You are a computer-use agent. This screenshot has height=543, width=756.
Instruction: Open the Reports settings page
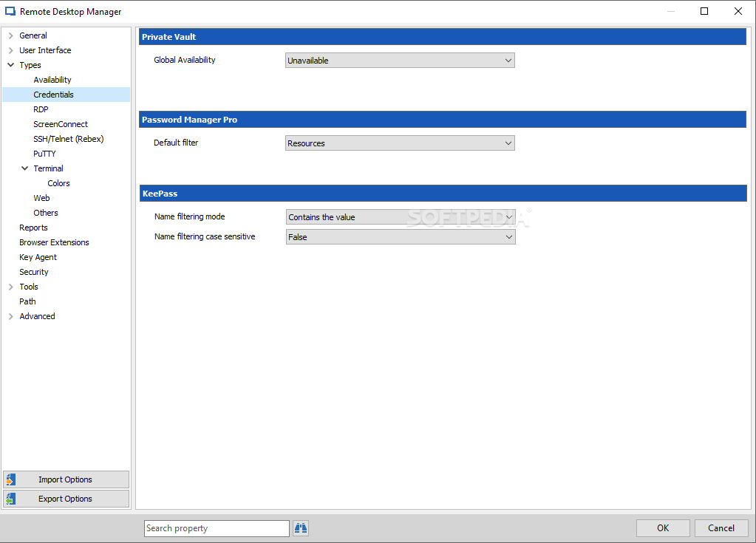click(x=33, y=228)
